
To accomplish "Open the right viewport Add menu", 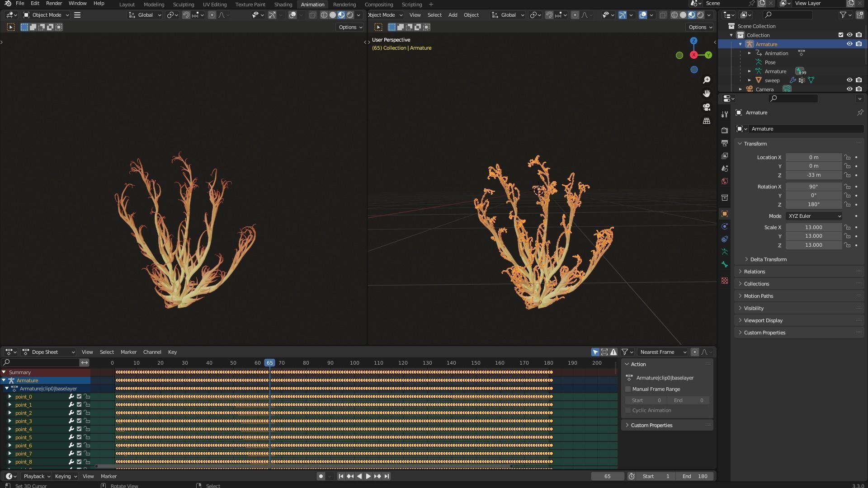I will point(453,15).
